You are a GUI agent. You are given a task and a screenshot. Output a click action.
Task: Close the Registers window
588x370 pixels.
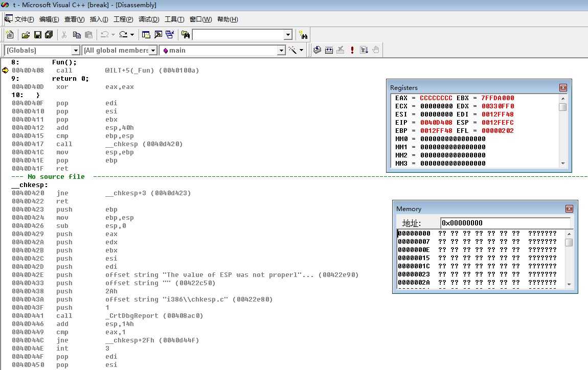pyautogui.click(x=563, y=88)
